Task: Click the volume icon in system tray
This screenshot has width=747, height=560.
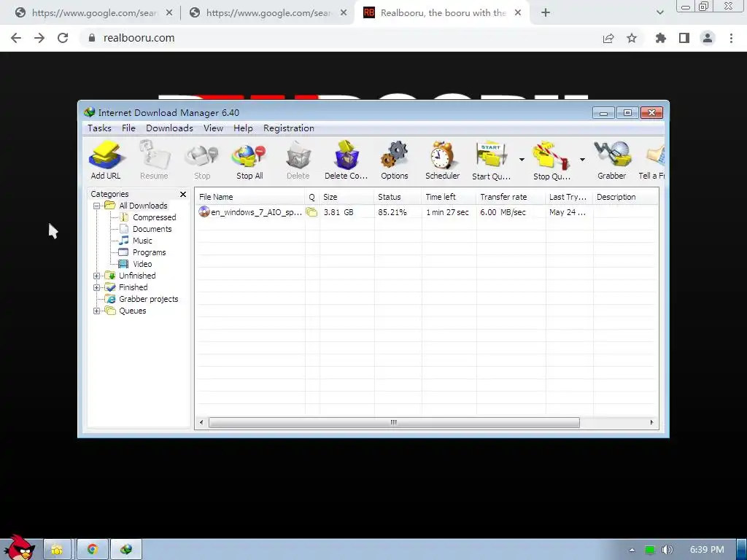Action: [x=667, y=550]
